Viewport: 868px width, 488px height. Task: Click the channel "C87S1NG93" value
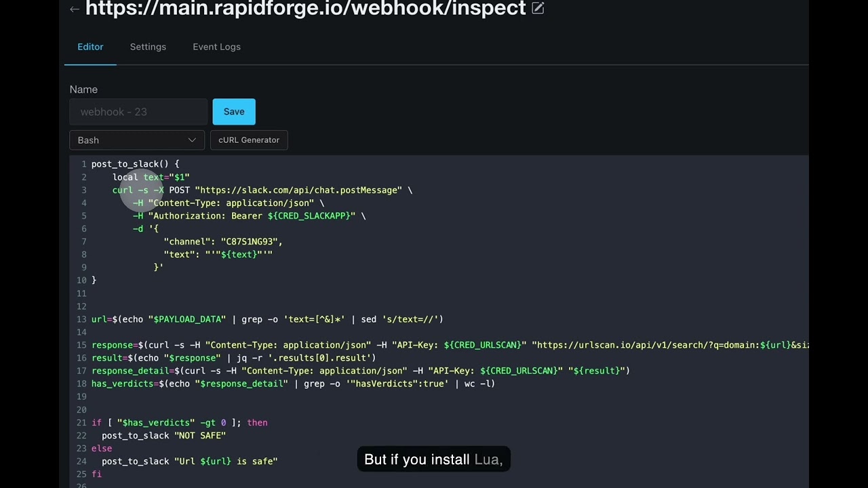[x=249, y=242]
